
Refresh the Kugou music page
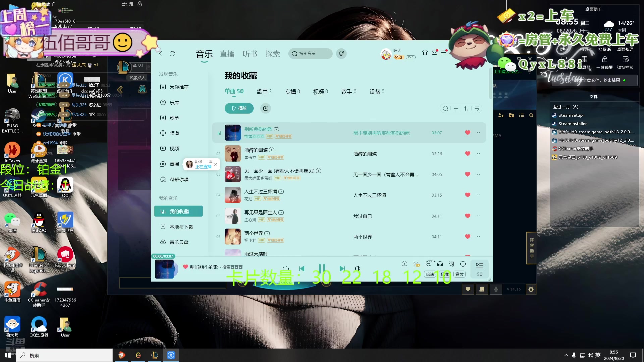[x=172, y=54]
